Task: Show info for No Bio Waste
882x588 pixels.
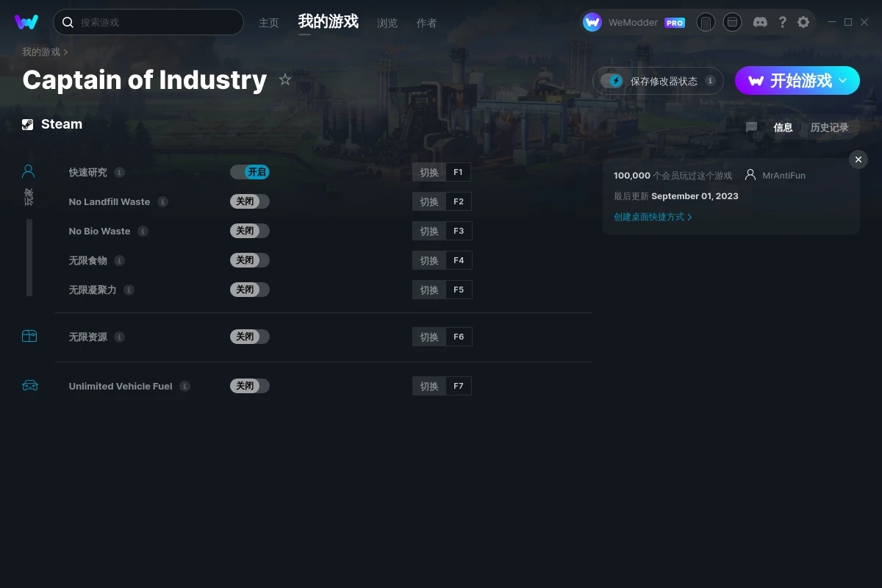Action: click(143, 231)
